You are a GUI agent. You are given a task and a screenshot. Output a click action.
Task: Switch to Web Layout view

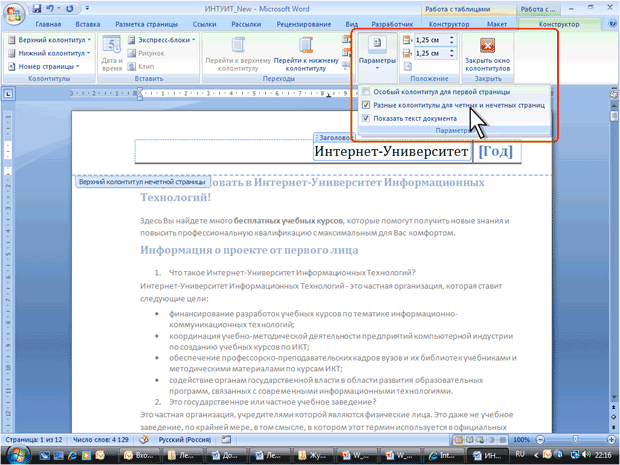(480, 440)
